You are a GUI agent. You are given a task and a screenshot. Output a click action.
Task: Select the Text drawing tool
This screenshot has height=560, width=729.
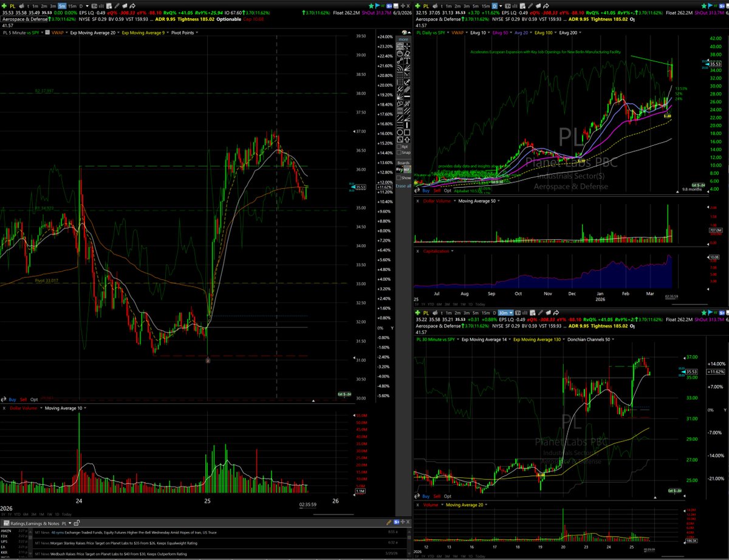[407, 61]
